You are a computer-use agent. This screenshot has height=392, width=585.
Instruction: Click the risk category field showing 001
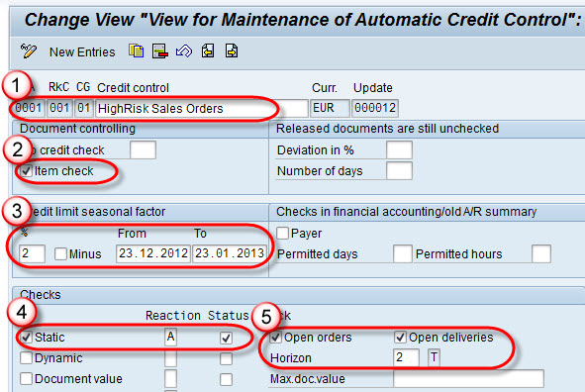59,108
